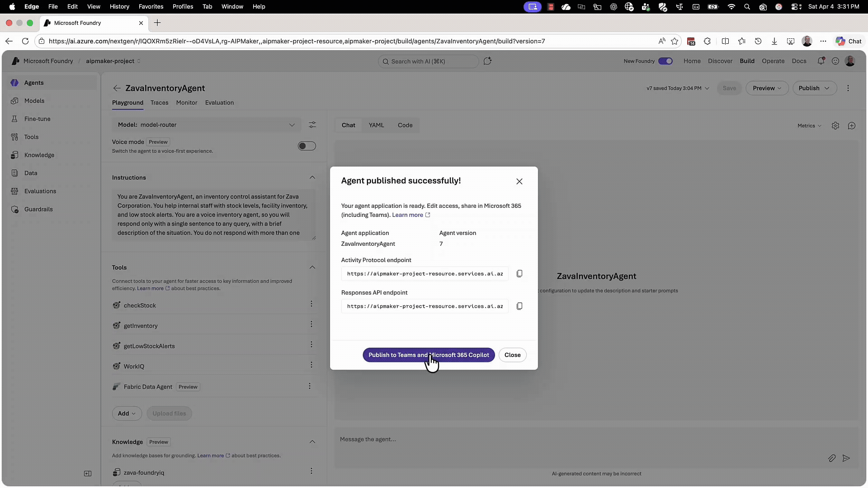Viewport: 868px width, 488px height.
Task: Open the feedback smiley icon
Action: [835, 61]
